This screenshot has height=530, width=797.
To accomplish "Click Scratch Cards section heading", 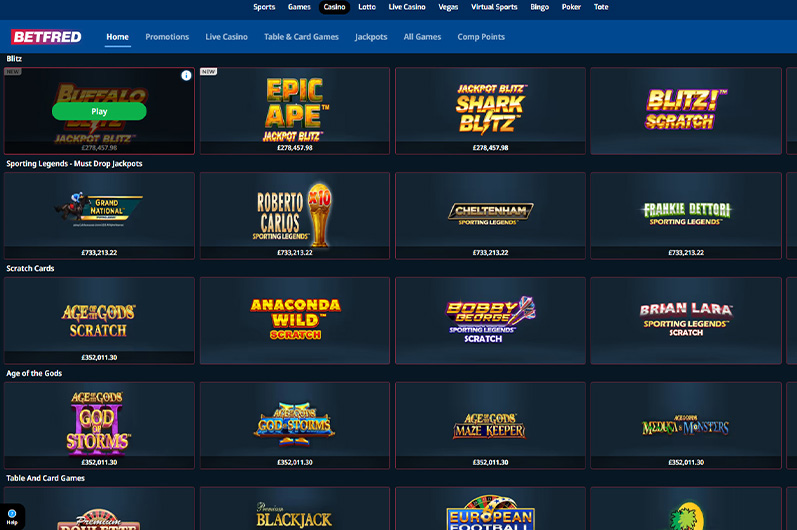I will coord(30,268).
